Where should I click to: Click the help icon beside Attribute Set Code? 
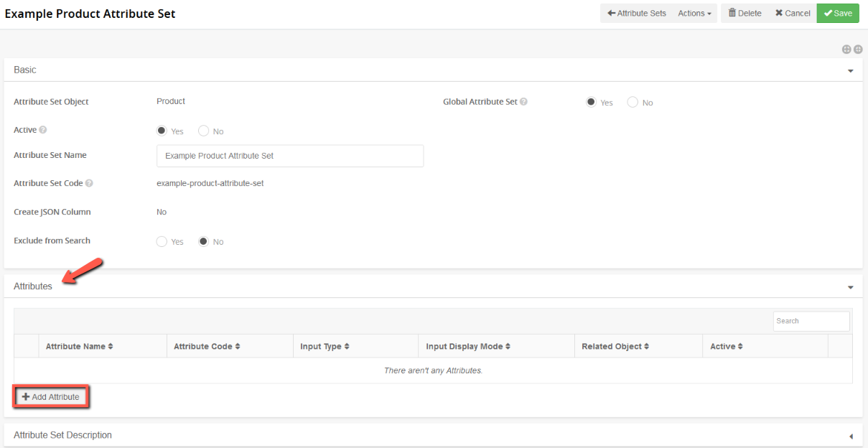[88, 183]
